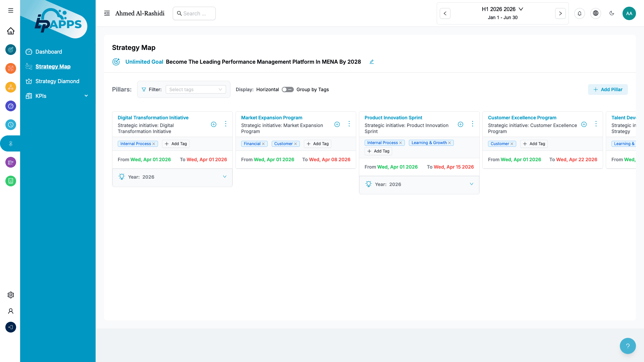Open the Select tags filter dropdown
This screenshot has height=362, width=644.
coord(196,89)
